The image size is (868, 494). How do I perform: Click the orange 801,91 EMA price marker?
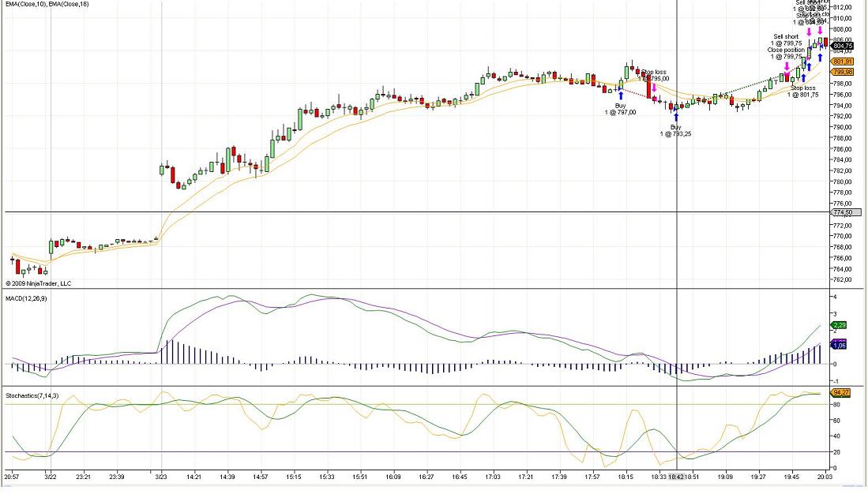click(842, 62)
